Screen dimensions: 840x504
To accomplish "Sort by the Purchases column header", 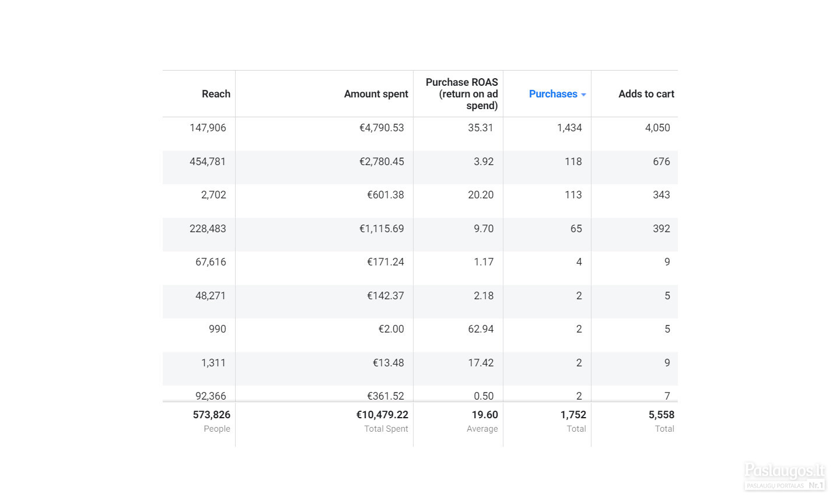I will (x=553, y=94).
